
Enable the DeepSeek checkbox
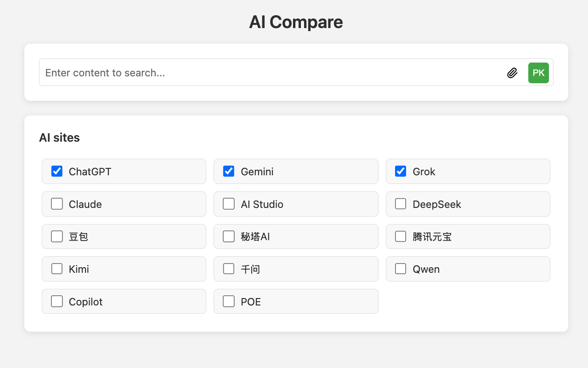401,204
